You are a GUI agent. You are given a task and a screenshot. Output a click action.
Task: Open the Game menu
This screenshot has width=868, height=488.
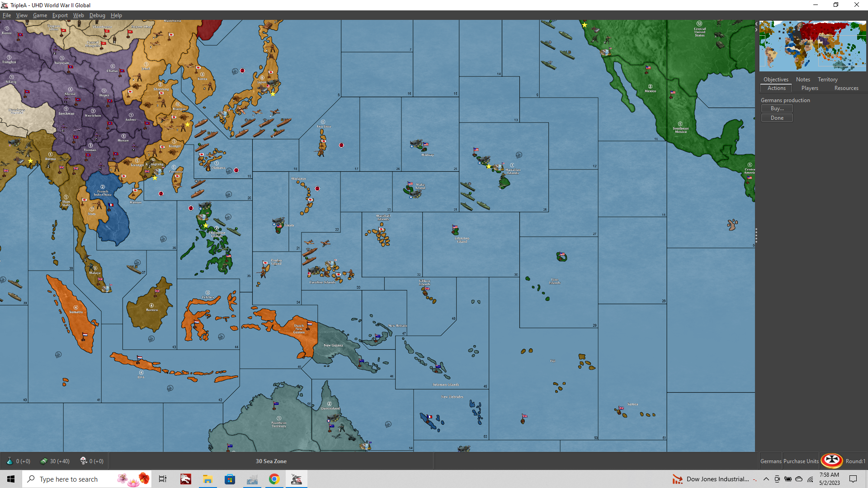pyautogui.click(x=40, y=15)
